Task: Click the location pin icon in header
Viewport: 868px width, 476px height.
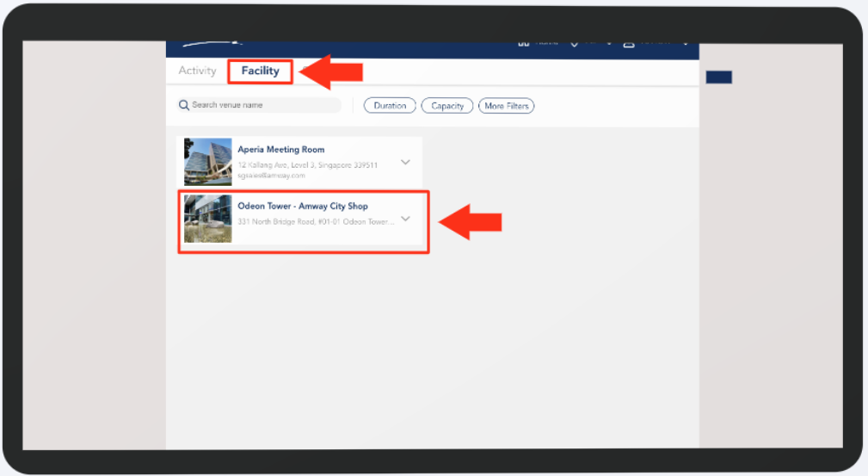Action: [x=575, y=44]
